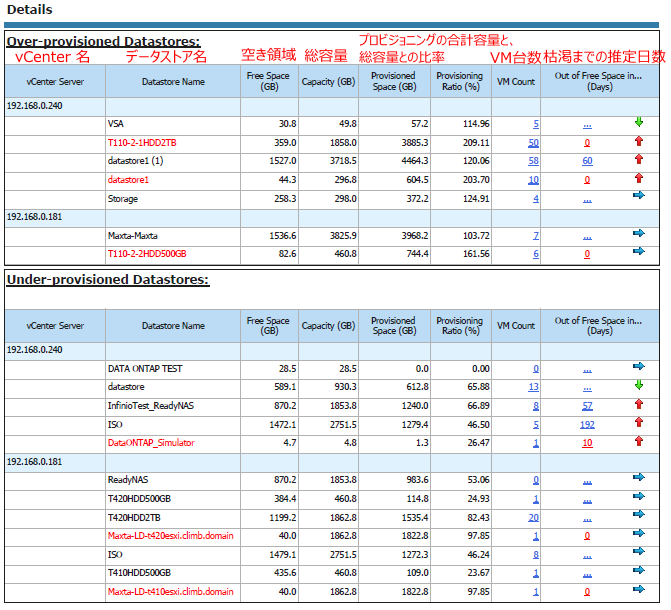Open VM count 20 for T420HDD2TB
This screenshot has height=610, width=671.
[x=533, y=518]
